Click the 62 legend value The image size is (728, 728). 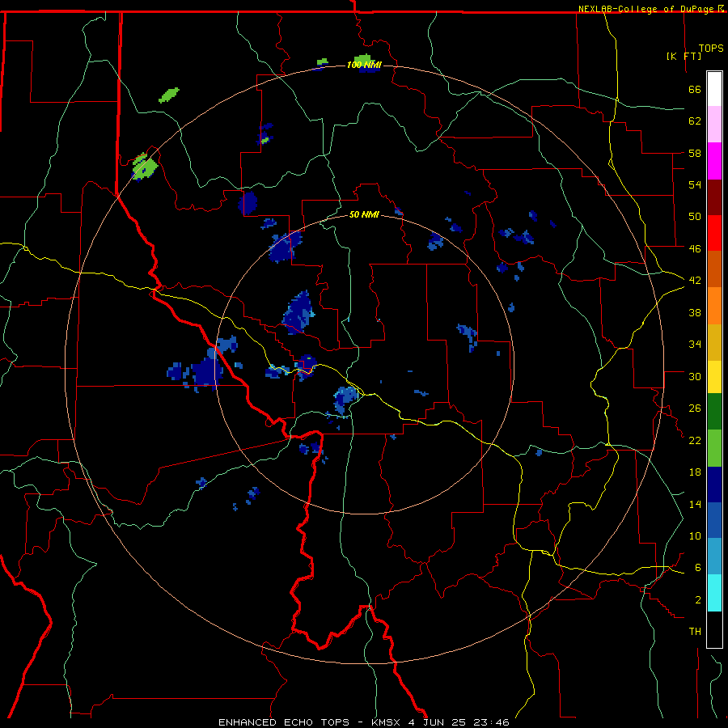tap(695, 121)
